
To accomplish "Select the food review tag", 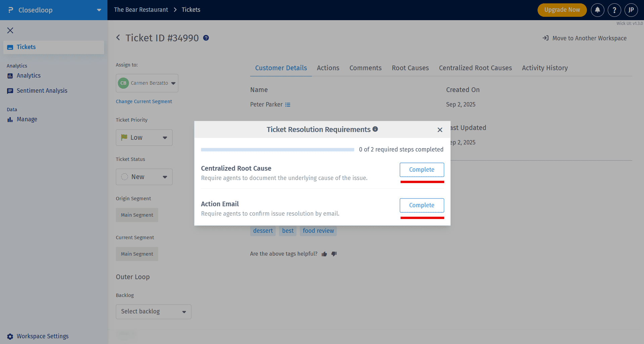I will tap(318, 231).
